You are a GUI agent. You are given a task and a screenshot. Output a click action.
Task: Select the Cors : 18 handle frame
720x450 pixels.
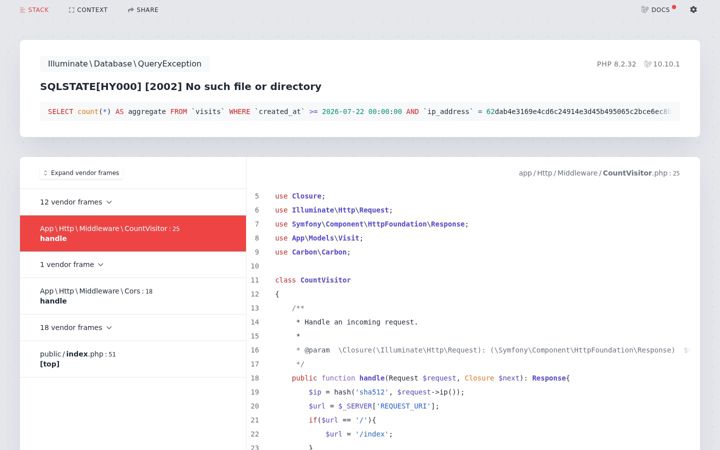pyautogui.click(x=133, y=296)
